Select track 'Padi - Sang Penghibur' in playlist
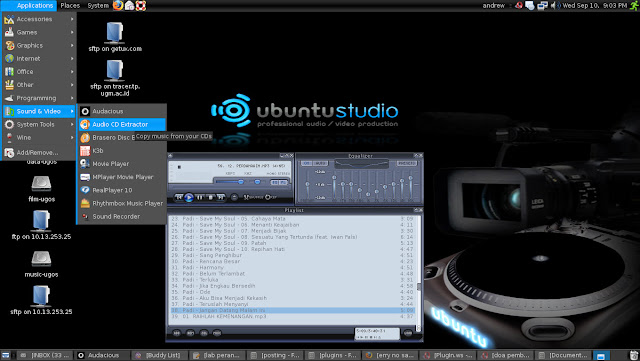Viewport: 640px width, 361px height. click(293, 255)
